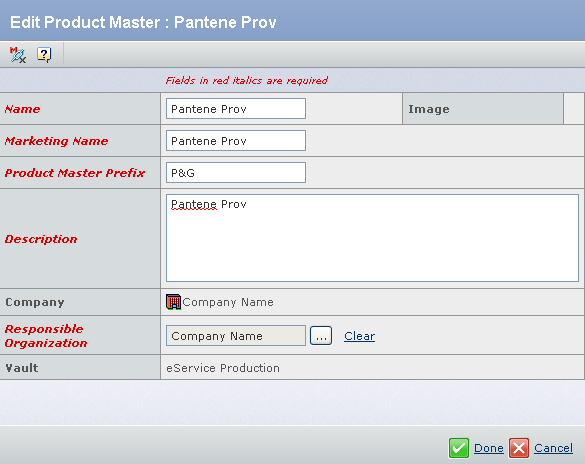585x464 pixels.
Task: Click the eService Production vault text
Action: [x=223, y=368]
